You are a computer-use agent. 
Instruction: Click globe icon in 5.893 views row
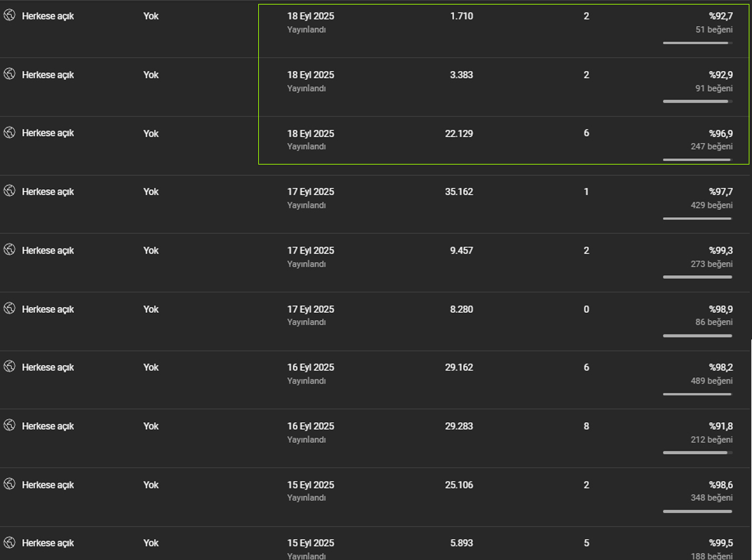pyautogui.click(x=10, y=542)
